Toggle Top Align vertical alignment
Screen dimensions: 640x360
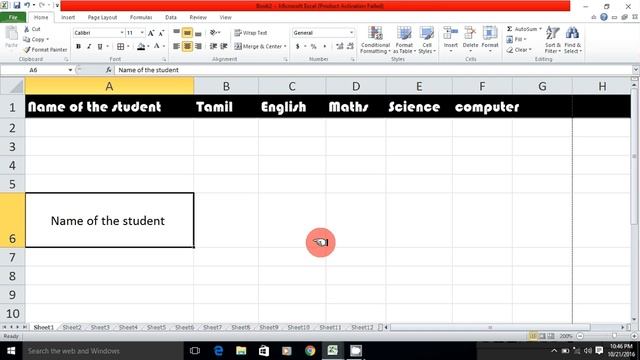point(176,33)
